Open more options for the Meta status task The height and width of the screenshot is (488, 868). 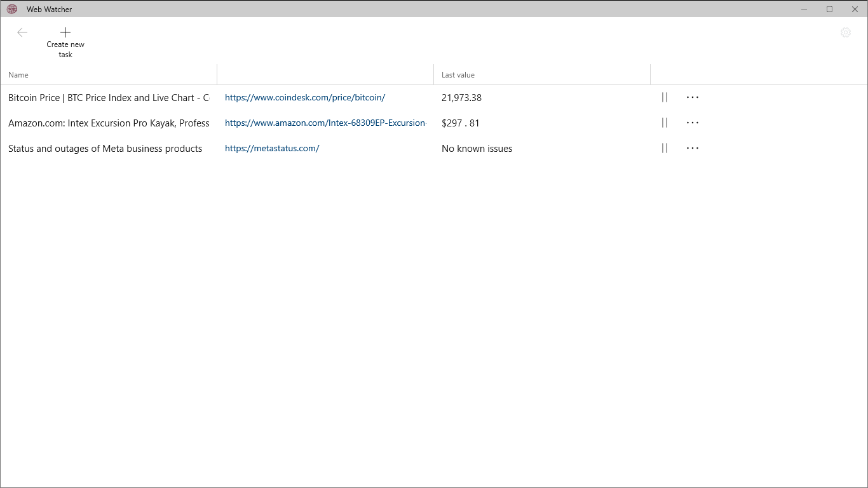(x=692, y=148)
